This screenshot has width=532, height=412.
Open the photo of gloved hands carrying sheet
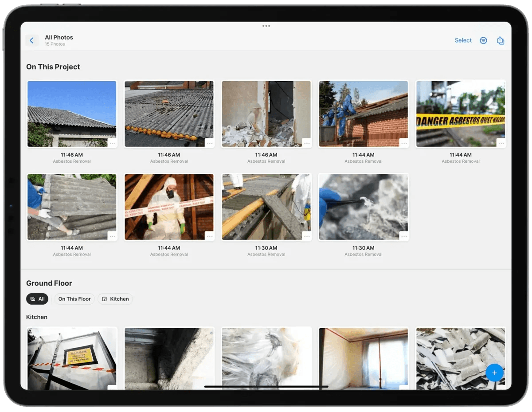click(72, 207)
